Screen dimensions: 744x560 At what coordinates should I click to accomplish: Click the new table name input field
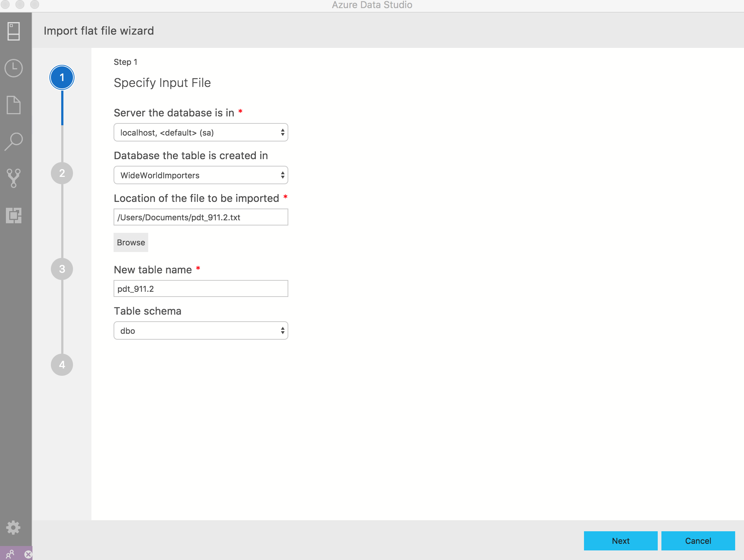pyautogui.click(x=200, y=288)
